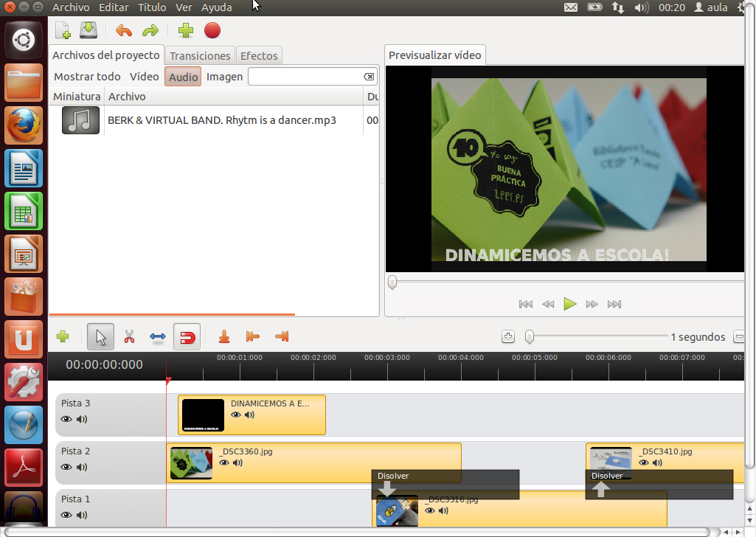Open the Efectos tab
The height and width of the screenshot is (537, 756).
point(259,56)
